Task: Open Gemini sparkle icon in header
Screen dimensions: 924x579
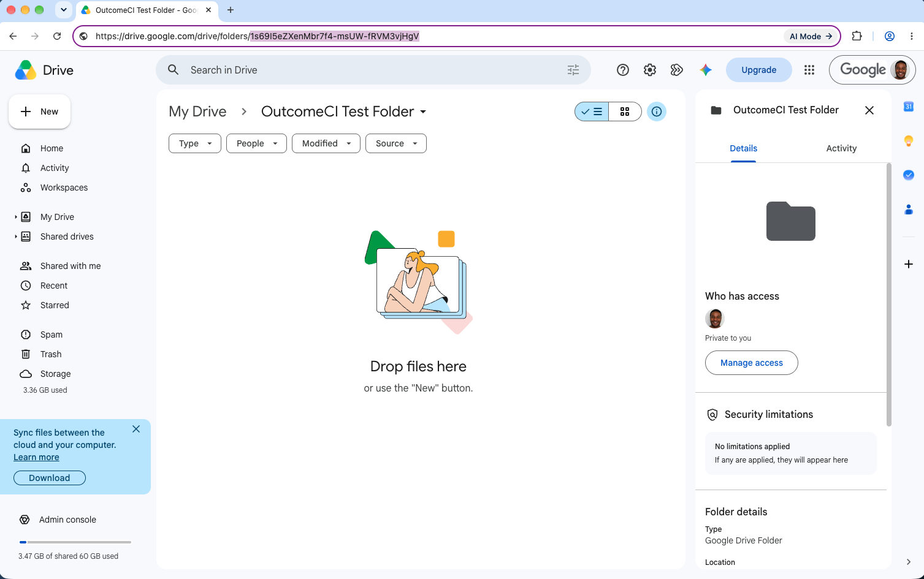Action: [706, 70]
